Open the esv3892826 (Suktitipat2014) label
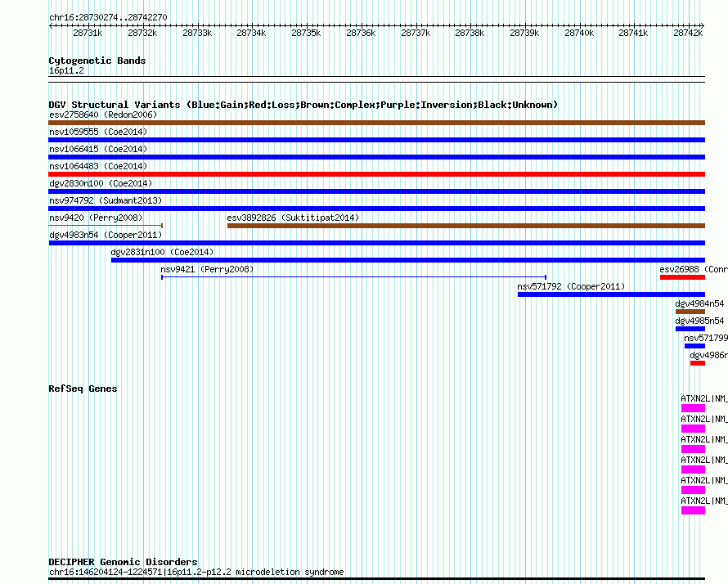Screen dimensions: 728x584 coord(293,218)
